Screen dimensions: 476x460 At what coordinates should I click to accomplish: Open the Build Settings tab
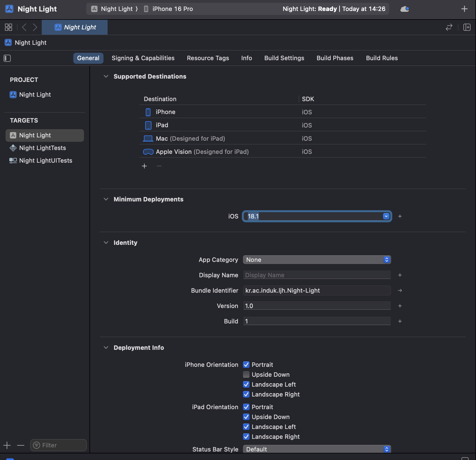coord(284,58)
